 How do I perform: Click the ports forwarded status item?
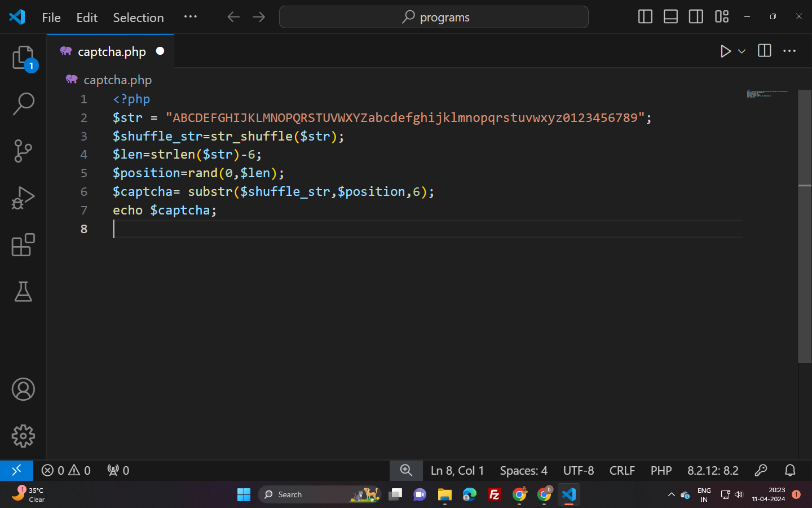click(x=118, y=470)
